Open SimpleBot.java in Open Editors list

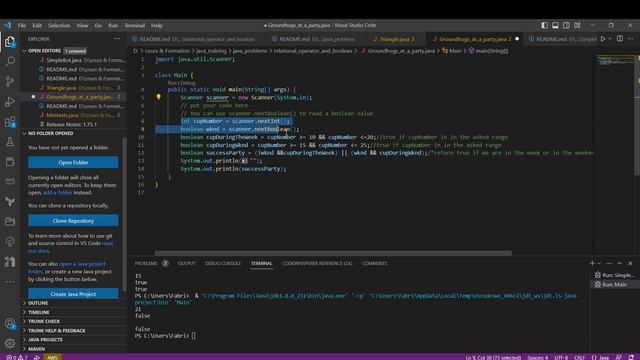74,60
